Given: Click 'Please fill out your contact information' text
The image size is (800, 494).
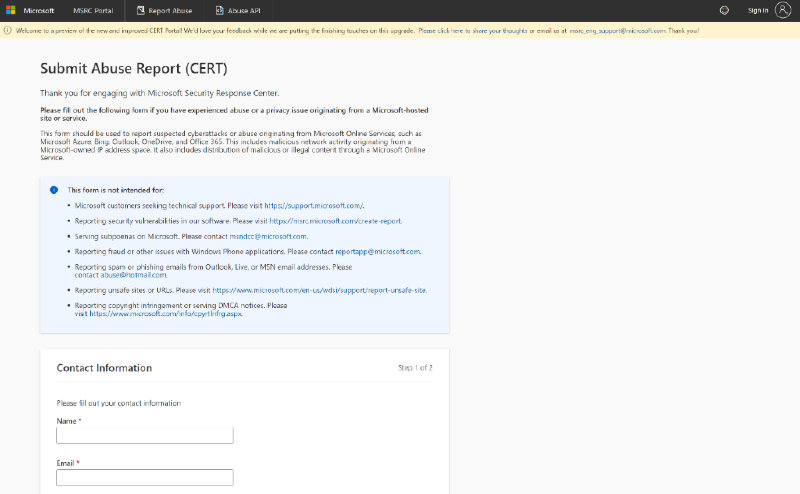Looking at the screenshot, I should (x=119, y=403).
